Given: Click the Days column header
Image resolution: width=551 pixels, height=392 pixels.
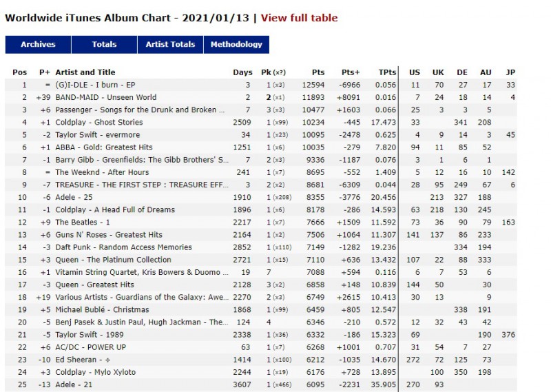Looking at the screenshot, I should click(x=242, y=72).
